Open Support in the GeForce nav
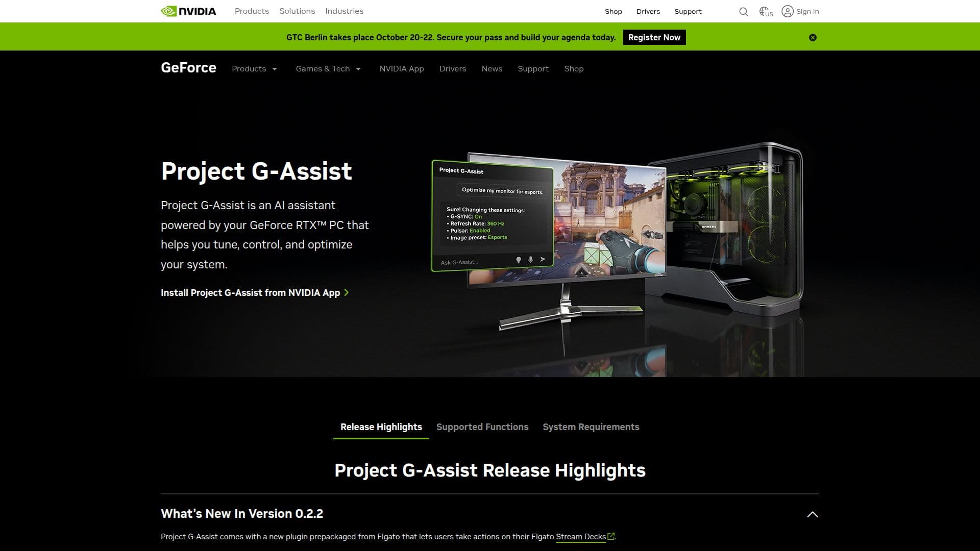Image resolution: width=980 pixels, height=551 pixels. click(533, 69)
